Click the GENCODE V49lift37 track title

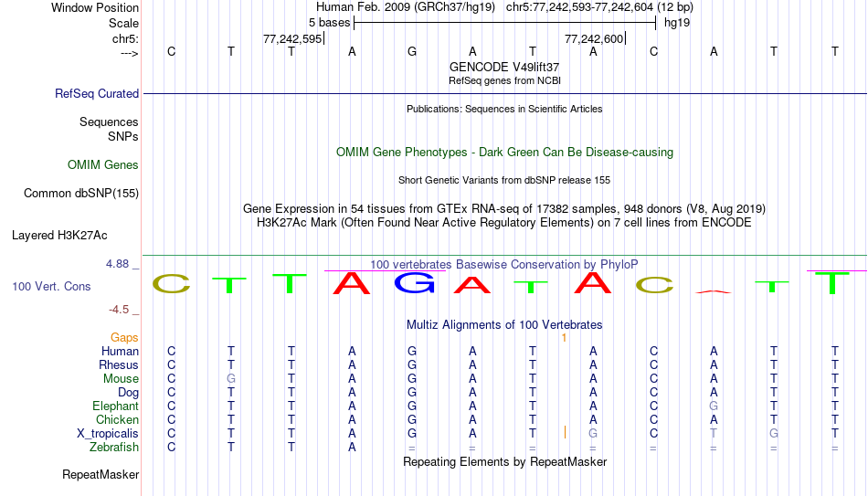(x=504, y=67)
